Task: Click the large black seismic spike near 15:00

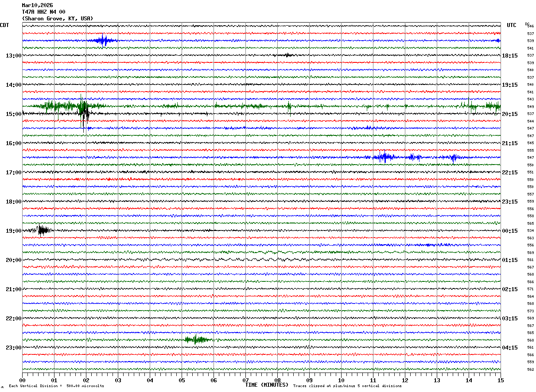Action: point(84,111)
